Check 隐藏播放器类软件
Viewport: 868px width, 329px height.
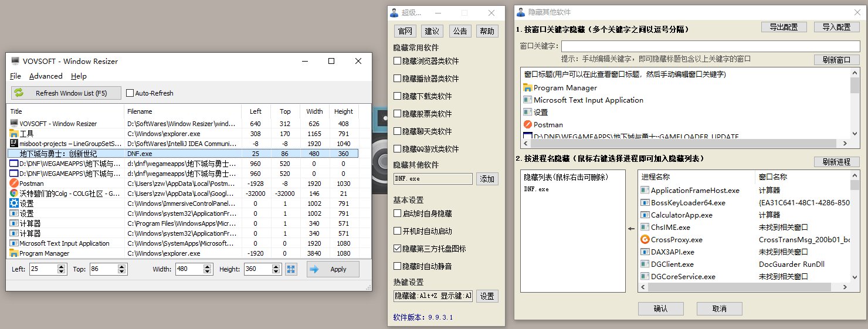[398, 79]
